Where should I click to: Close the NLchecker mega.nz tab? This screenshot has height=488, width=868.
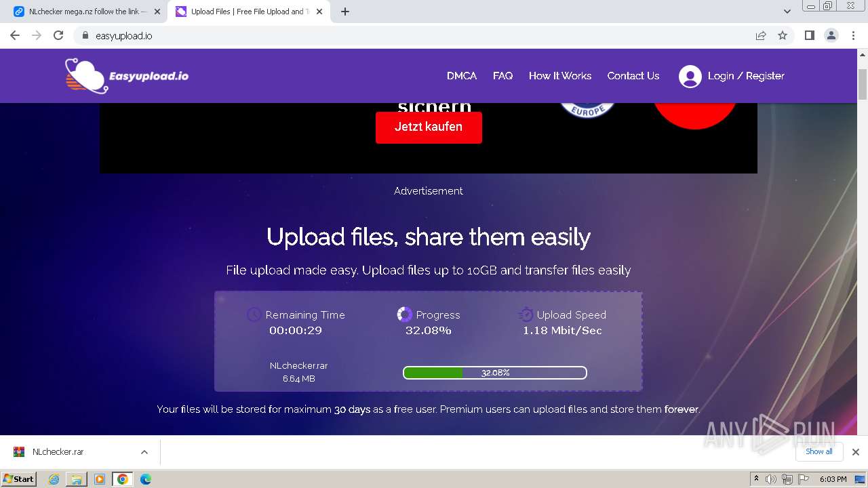(x=157, y=12)
